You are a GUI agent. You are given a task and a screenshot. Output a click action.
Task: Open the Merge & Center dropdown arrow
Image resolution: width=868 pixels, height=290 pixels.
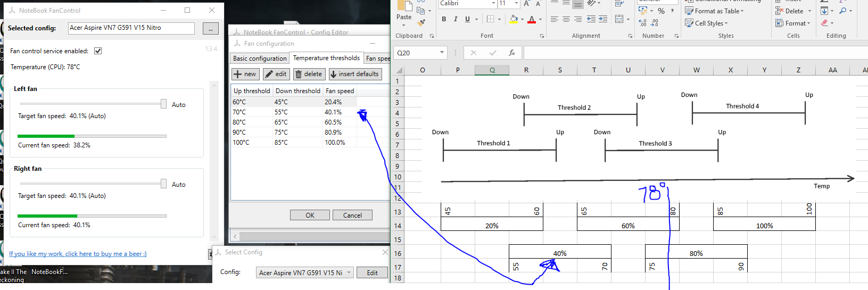627,19
